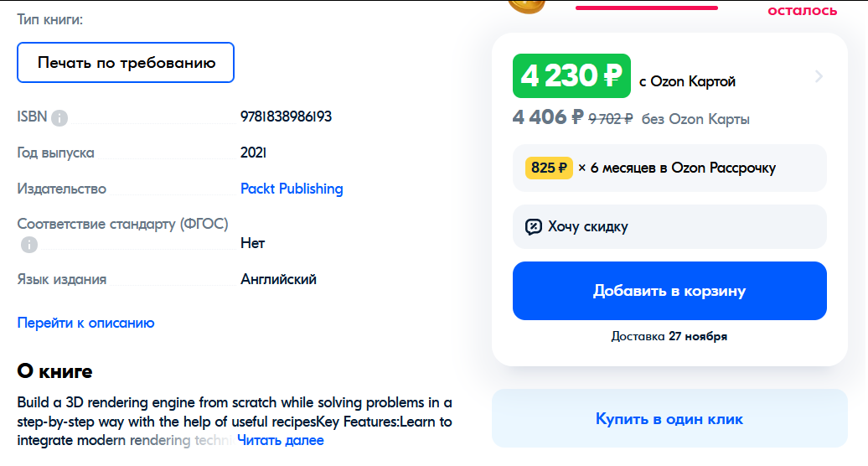Click the ISBN number 9781838986193
Screen dimensions: 868x466
point(286,116)
